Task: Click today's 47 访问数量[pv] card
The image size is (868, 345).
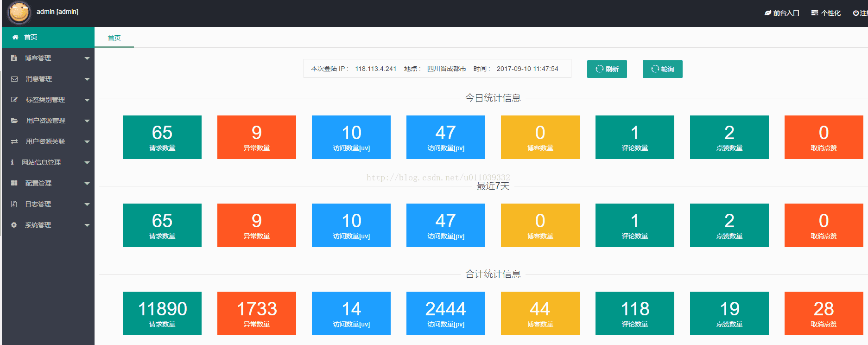Action: pyautogui.click(x=446, y=137)
